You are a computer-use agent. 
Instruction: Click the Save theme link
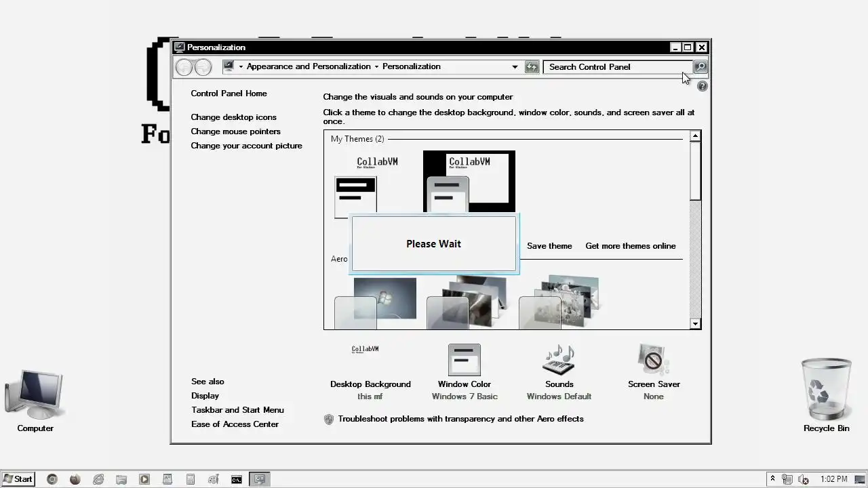(x=549, y=246)
